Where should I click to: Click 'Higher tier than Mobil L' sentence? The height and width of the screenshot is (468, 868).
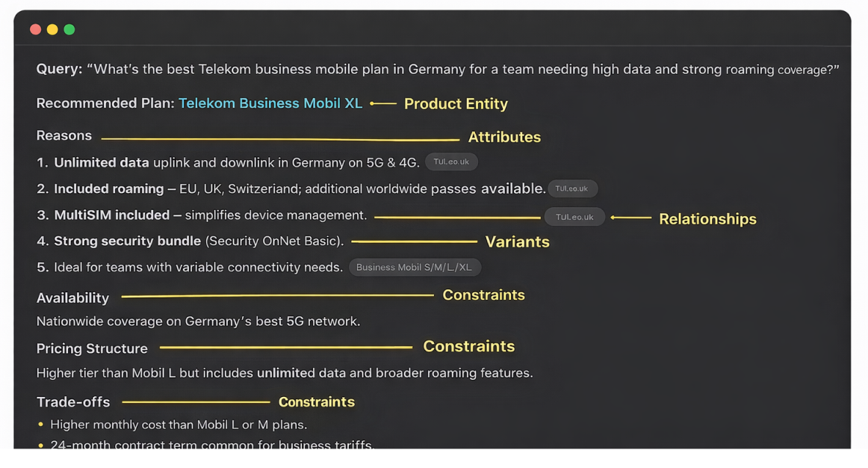(x=285, y=373)
